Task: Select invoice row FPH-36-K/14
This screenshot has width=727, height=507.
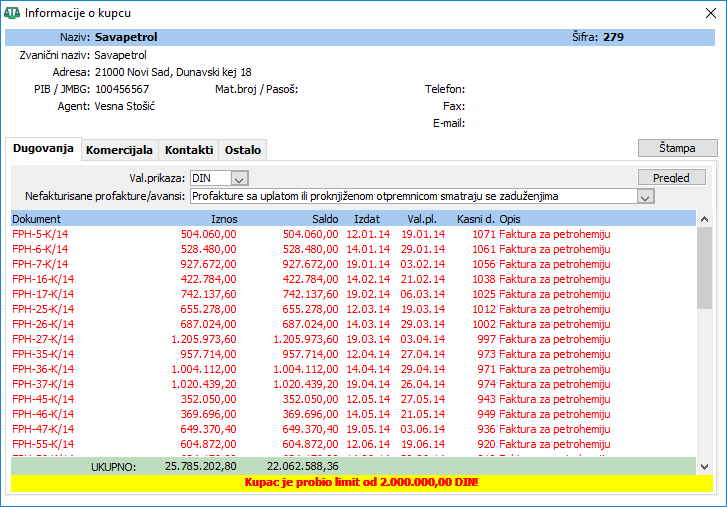Action: click(353, 369)
